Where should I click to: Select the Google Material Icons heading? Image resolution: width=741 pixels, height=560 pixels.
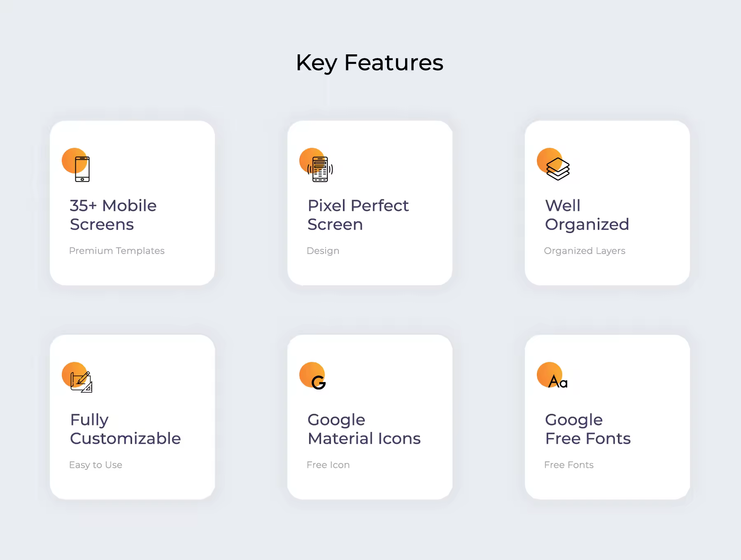coord(364,429)
